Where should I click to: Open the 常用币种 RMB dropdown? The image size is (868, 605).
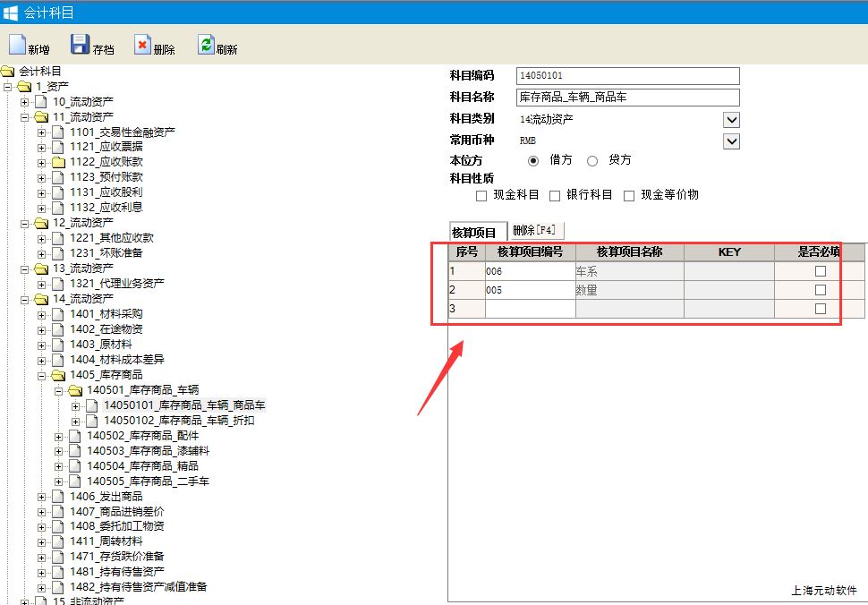(731, 141)
